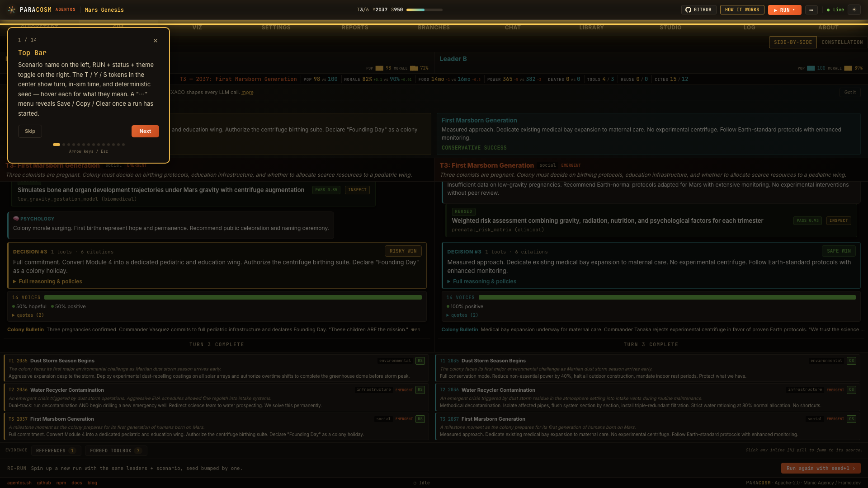Select Side-by-Side view mode
Viewport: 868px width, 488px height.
(x=793, y=42)
